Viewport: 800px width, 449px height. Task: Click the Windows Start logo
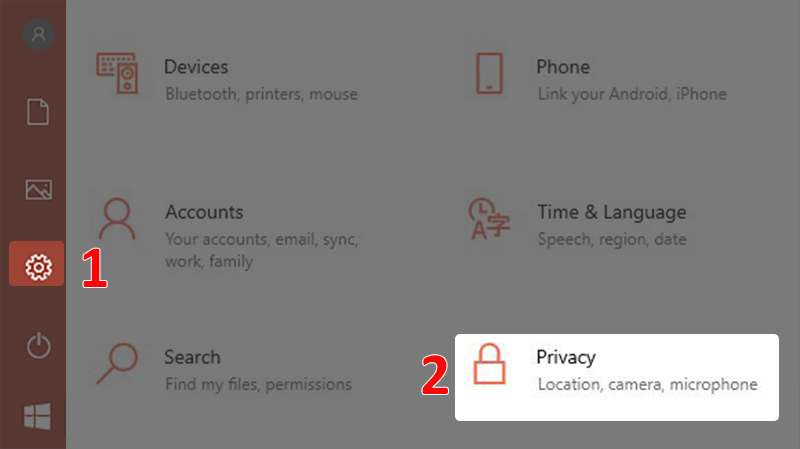pyautogui.click(x=38, y=417)
